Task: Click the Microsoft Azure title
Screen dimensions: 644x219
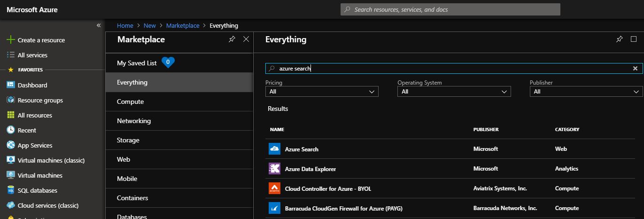Action: 32,9
